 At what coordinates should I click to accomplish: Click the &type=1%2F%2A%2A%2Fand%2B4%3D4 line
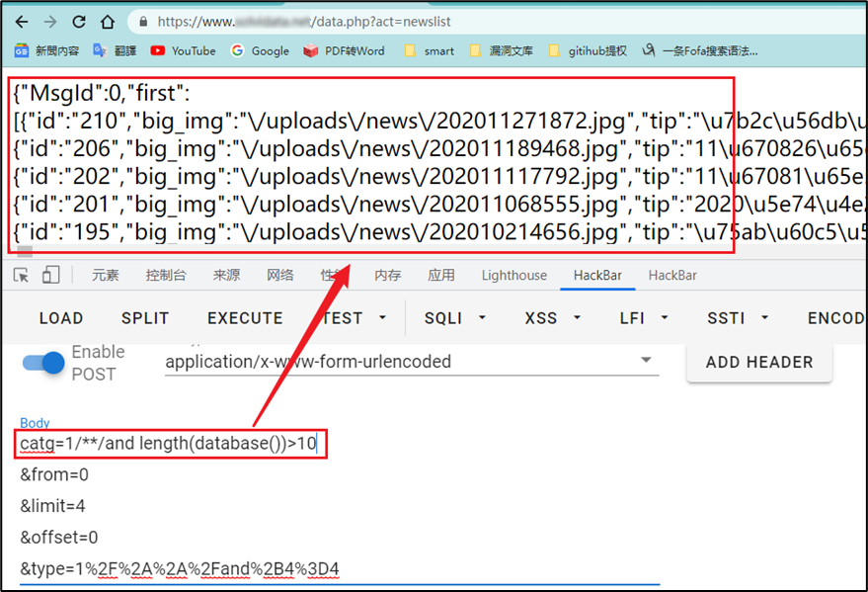click(x=180, y=569)
